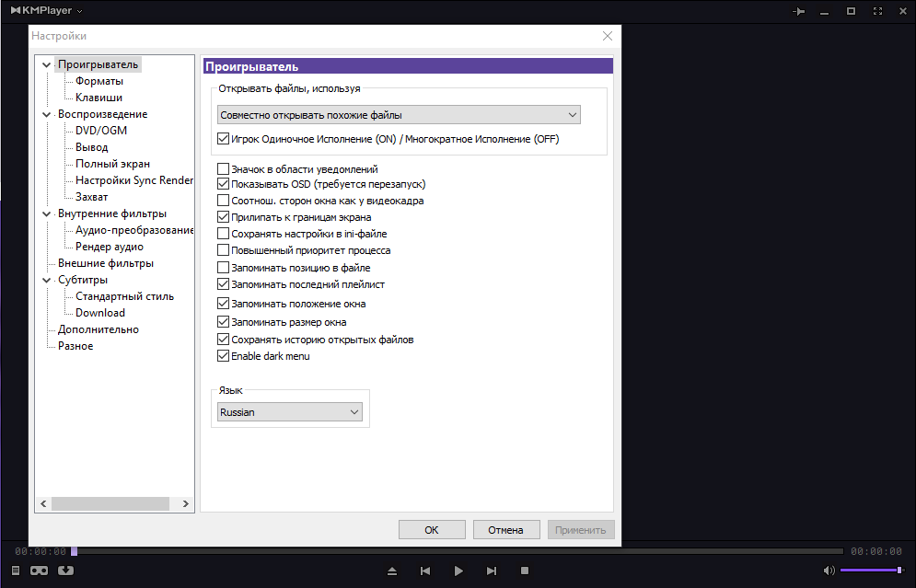Open Внешние фильтры settings

click(x=106, y=263)
